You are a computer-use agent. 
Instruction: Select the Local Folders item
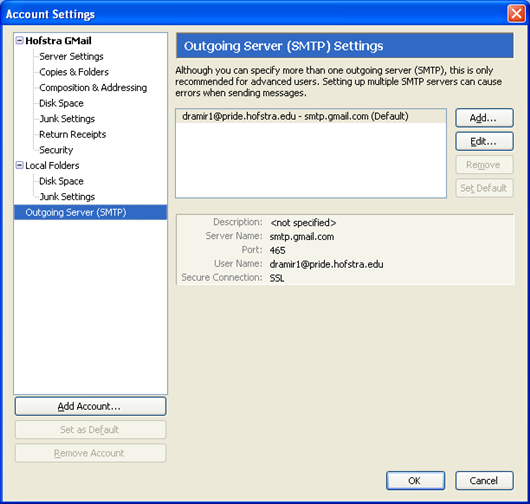coord(52,165)
